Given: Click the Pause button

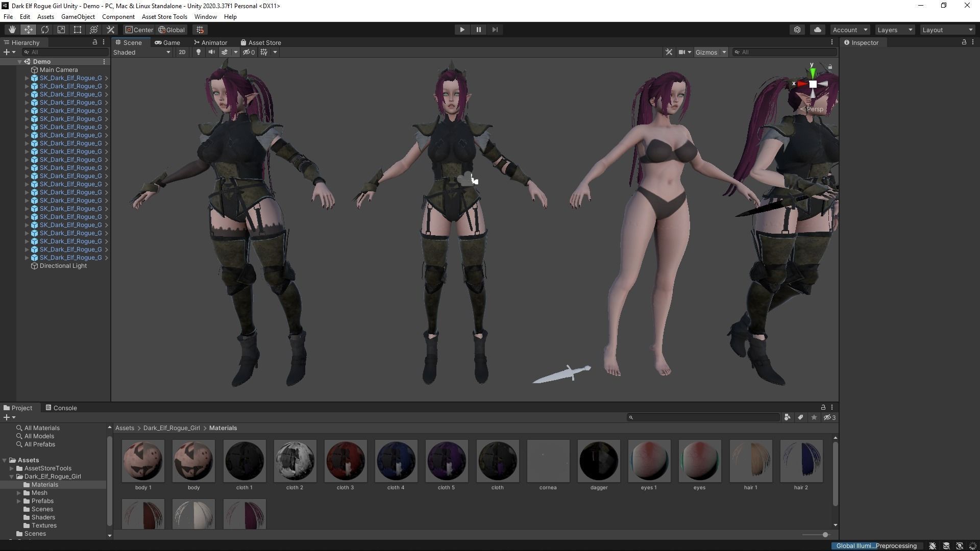Looking at the screenshot, I should click(x=478, y=30).
